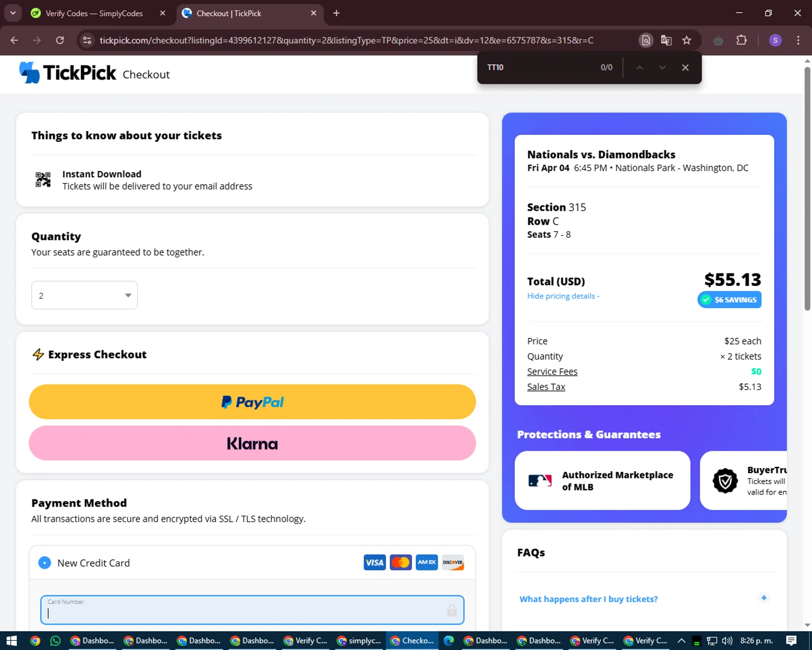Click the page search icon in address bar

point(646,40)
